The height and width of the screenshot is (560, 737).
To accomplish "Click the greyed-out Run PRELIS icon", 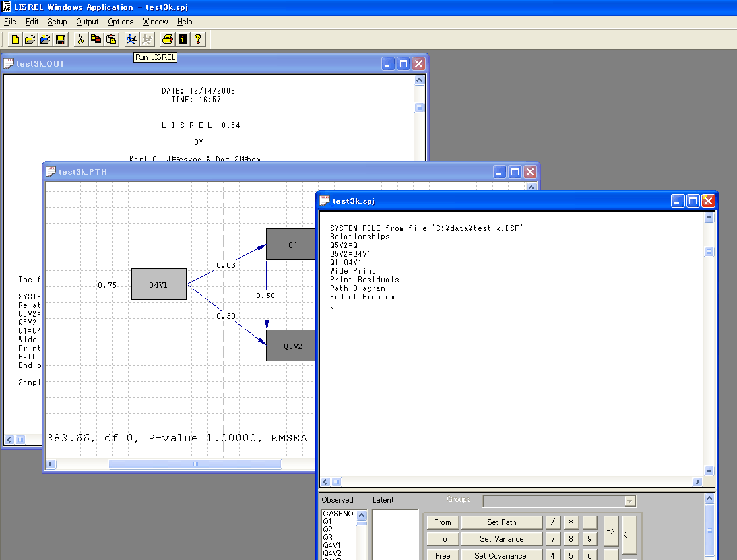I will pos(147,39).
